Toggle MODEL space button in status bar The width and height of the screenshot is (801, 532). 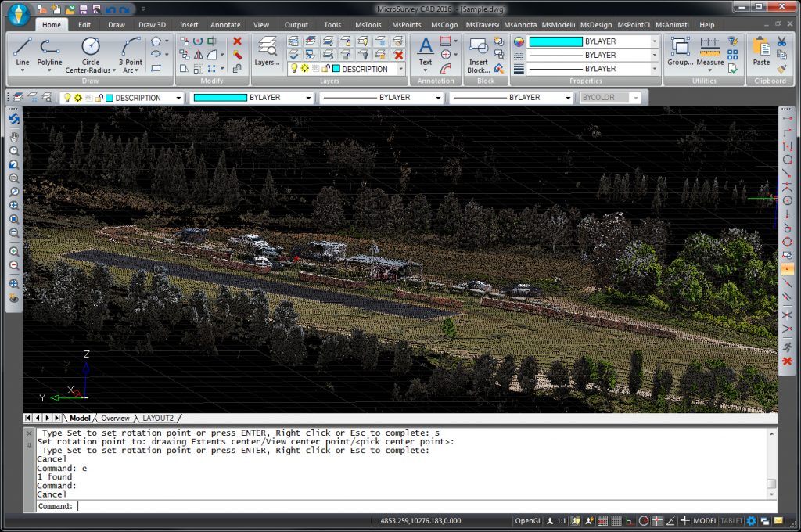(705, 521)
